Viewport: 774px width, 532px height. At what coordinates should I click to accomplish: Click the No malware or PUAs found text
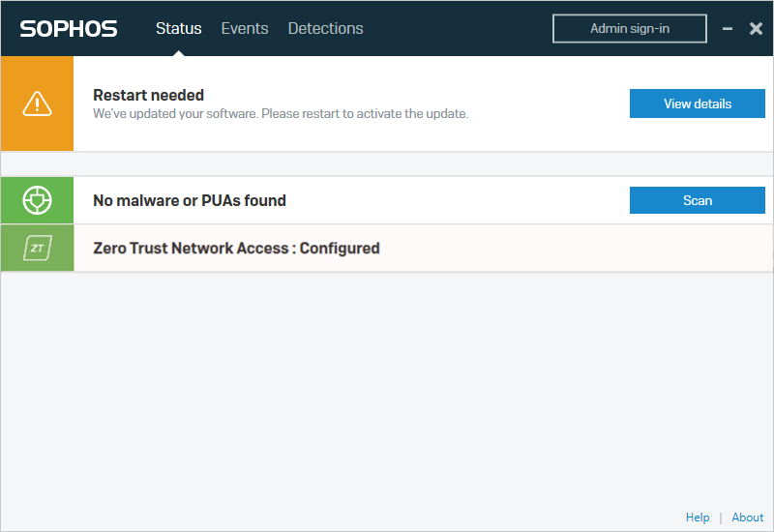coord(190,201)
